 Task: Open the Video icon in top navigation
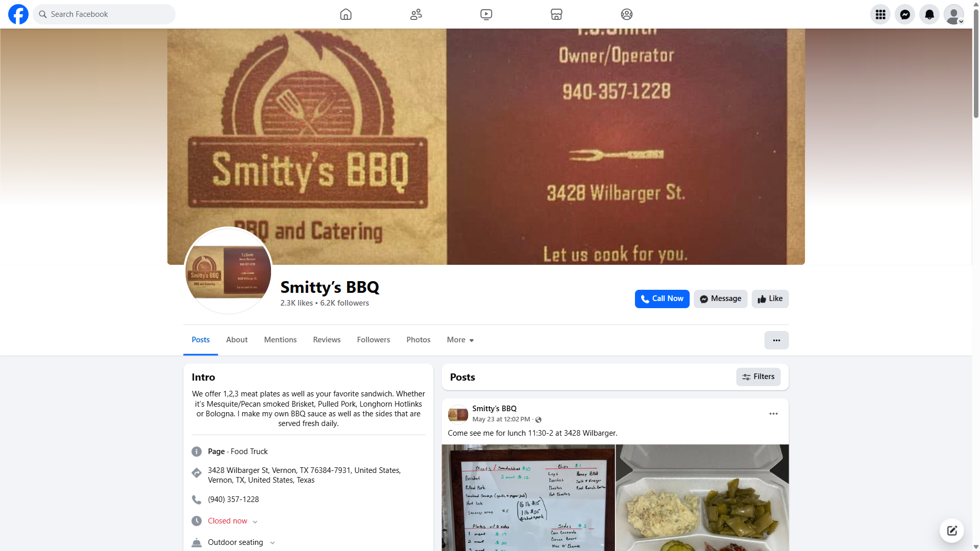click(486, 14)
